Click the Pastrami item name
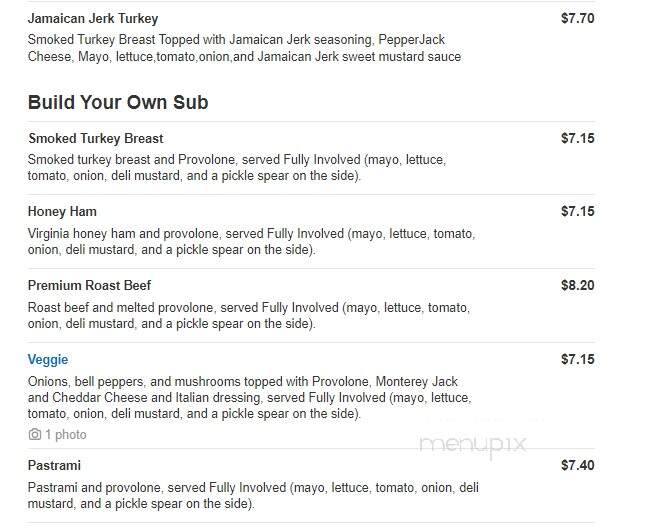 (54, 465)
